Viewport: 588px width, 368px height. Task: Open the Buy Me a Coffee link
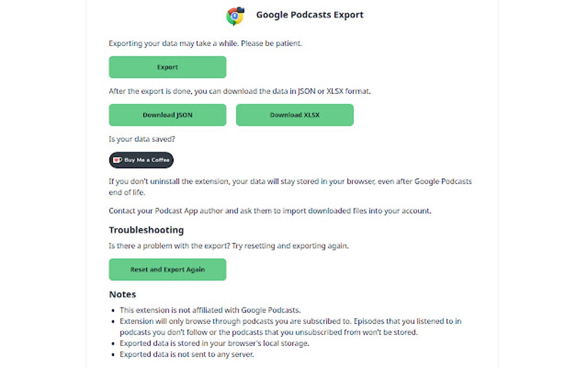pos(141,160)
